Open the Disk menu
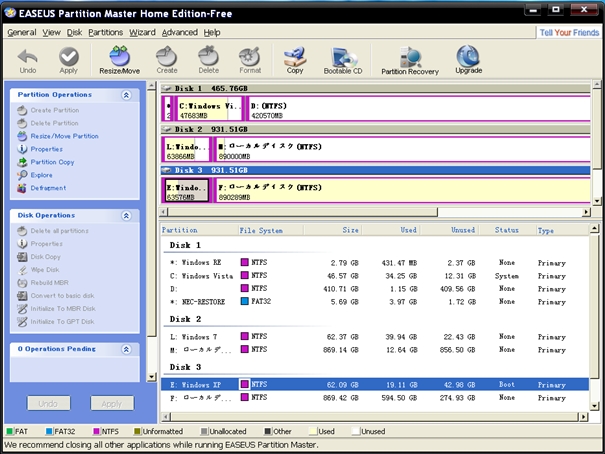Image resolution: width=605 pixels, height=454 pixels. coord(74,32)
